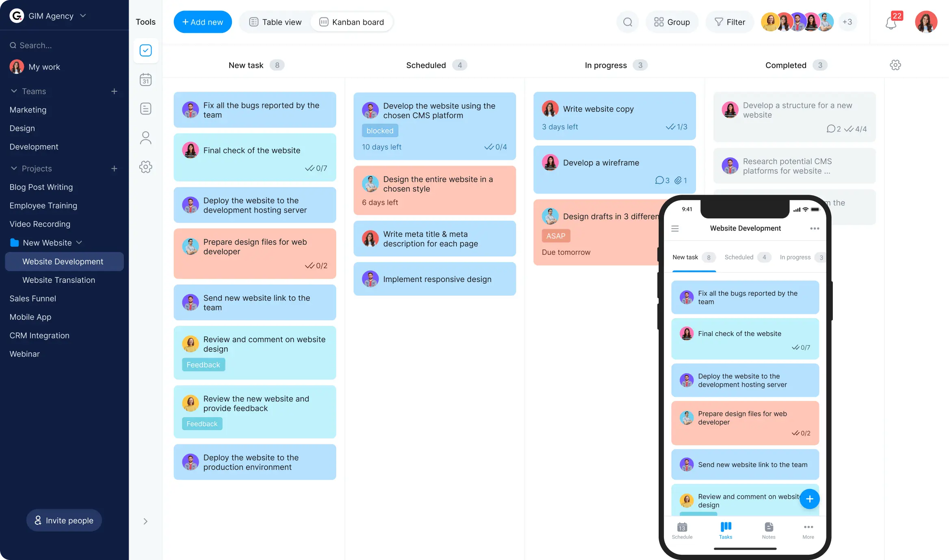Expand the Teams section in sidebar

click(13, 90)
